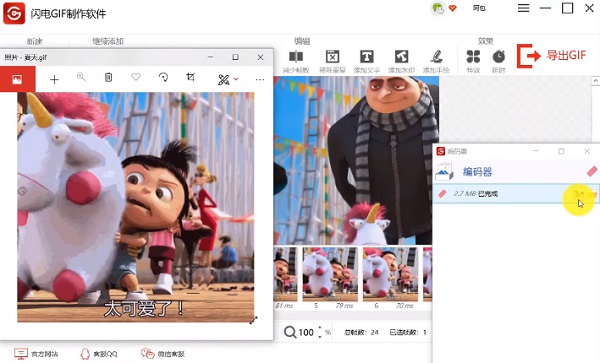
Task: Click the WeChat avatar icon in title bar
Action: 438,8
